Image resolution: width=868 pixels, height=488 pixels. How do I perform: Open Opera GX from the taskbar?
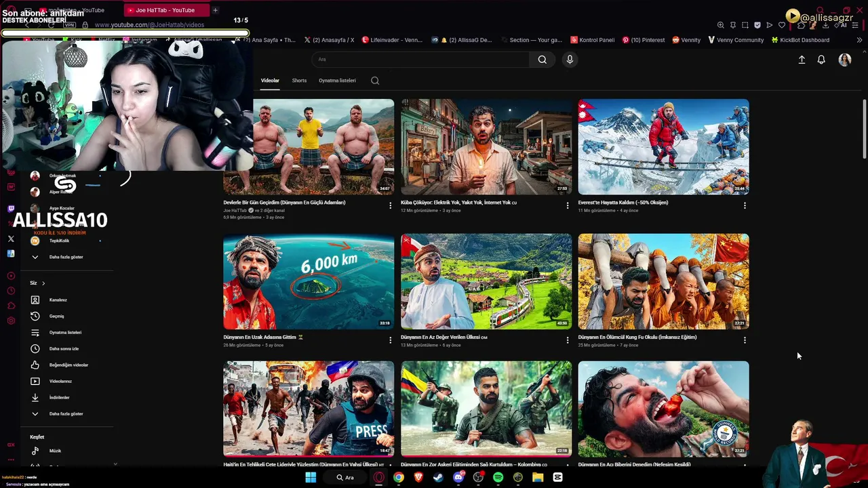click(378, 477)
